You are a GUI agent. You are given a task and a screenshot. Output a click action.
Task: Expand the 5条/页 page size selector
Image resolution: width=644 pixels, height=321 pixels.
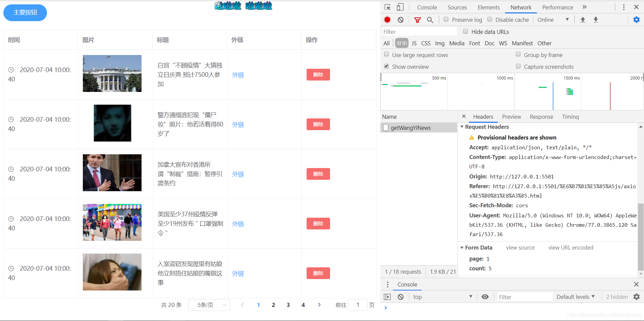[x=209, y=305]
